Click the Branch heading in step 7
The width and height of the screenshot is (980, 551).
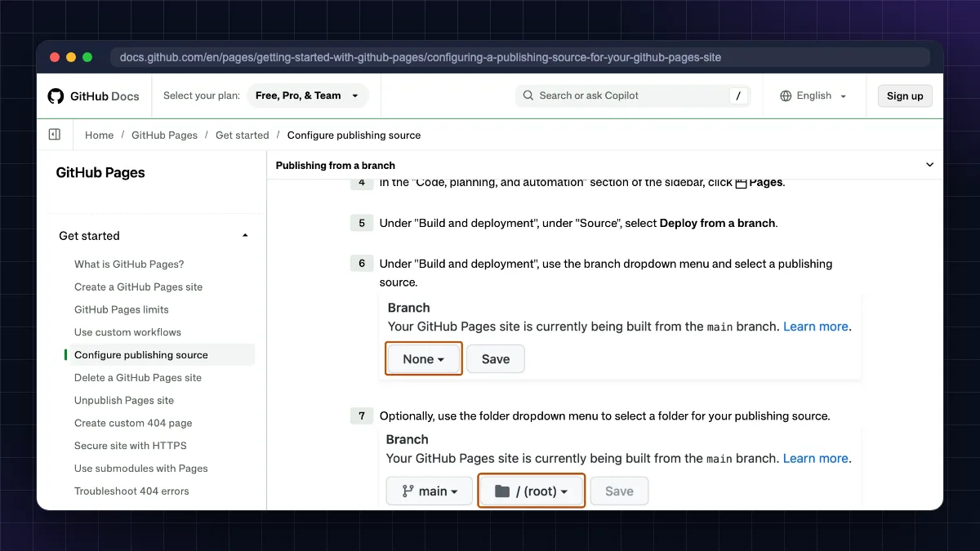coord(408,440)
